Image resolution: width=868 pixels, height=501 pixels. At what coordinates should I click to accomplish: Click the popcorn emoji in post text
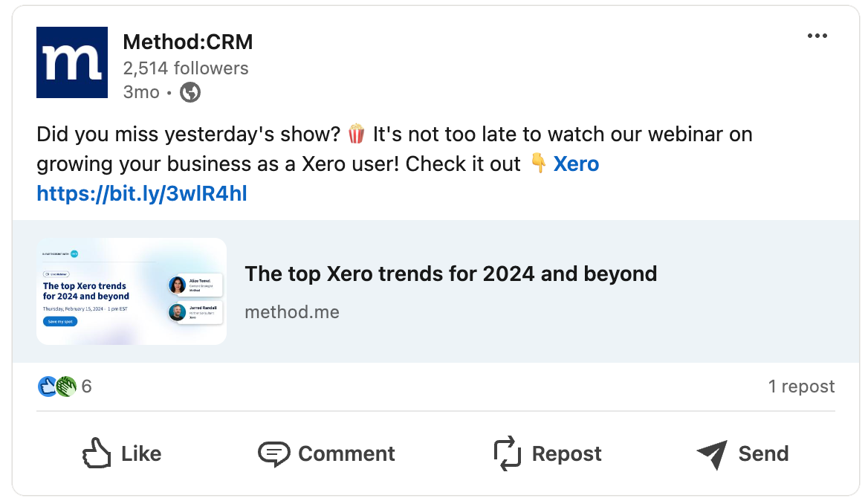coord(357,135)
